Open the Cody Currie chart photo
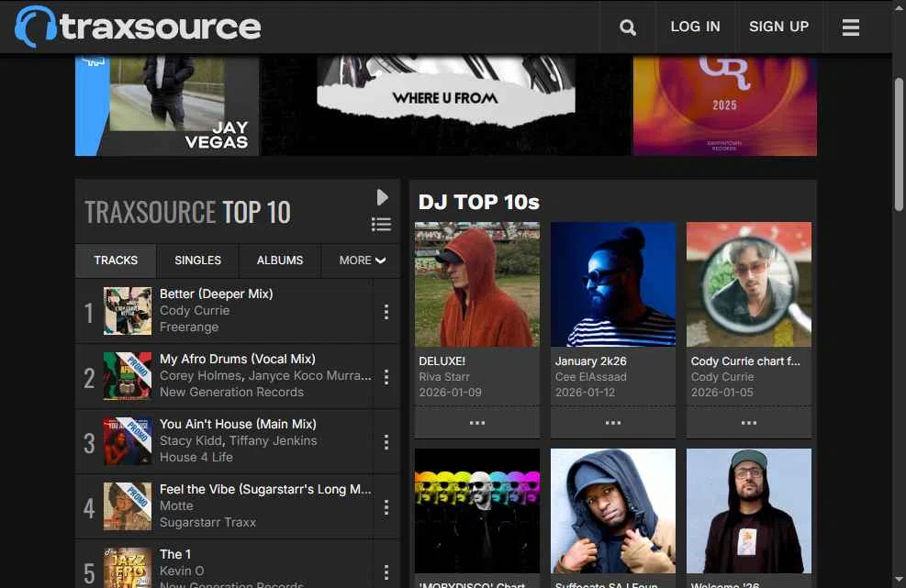 pos(749,284)
